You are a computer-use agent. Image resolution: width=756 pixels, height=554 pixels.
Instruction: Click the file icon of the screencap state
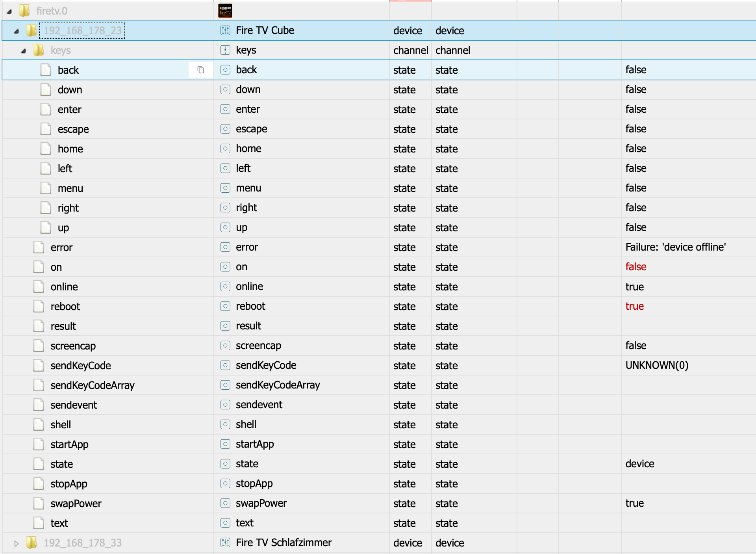39,346
